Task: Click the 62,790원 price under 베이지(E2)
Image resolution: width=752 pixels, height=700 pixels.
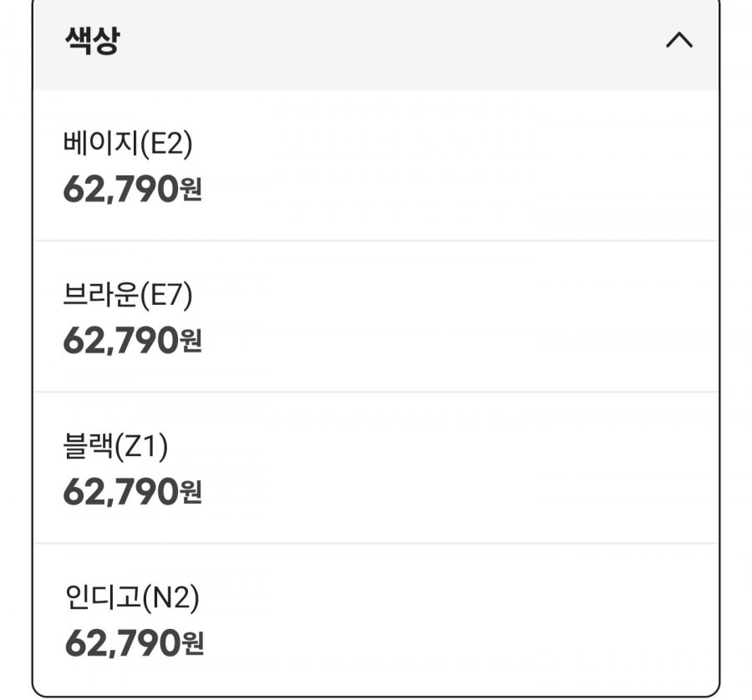Action: 132,190
